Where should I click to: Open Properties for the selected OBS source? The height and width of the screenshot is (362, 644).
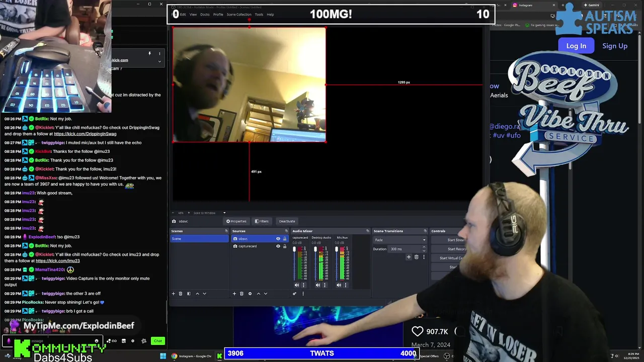pyautogui.click(x=236, y=221)
